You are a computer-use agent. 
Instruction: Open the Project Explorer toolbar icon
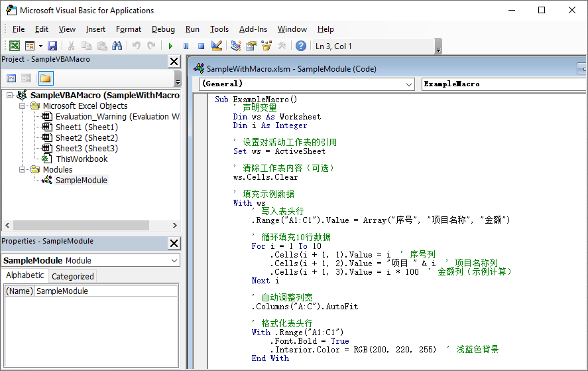pyautogui.click(x=235, y=46)
